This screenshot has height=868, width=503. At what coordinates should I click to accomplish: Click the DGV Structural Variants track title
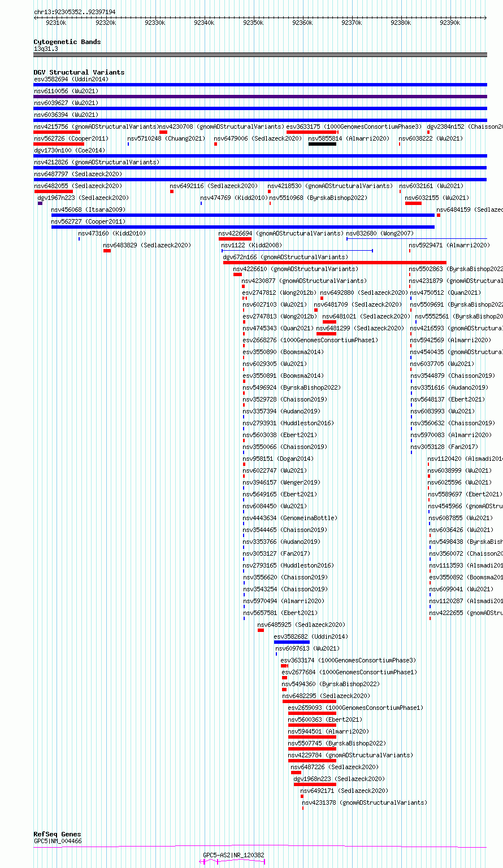(x=79, y=72)
